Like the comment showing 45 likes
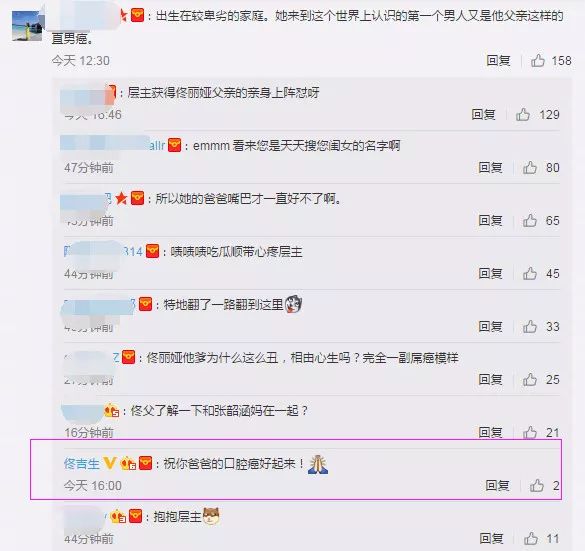 [530, 273]
